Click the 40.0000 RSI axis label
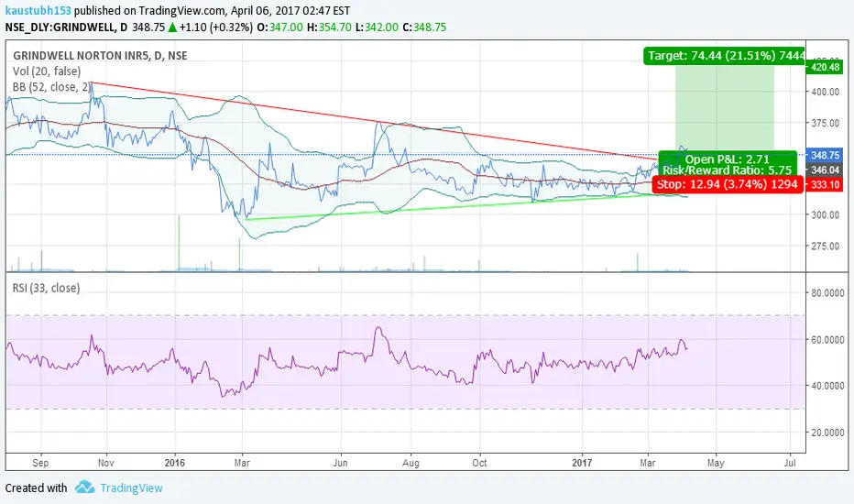The image size is (854, 504). [827, 386]
